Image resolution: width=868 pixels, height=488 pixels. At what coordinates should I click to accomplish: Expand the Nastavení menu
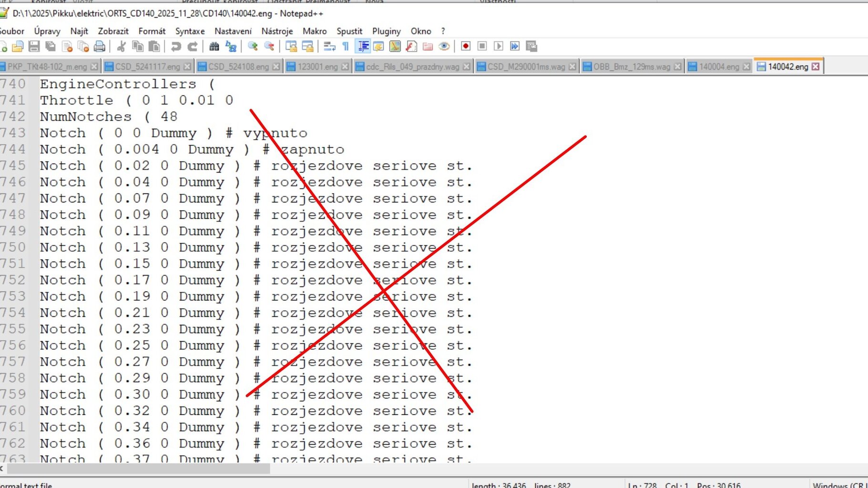click(233, 31)
